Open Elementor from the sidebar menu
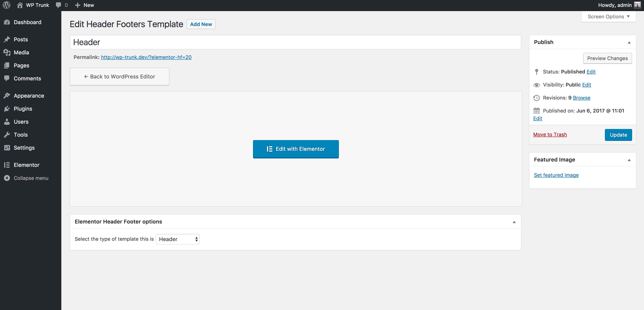Image resolution: width=644 pixels, height=310 pixels. 26,164
